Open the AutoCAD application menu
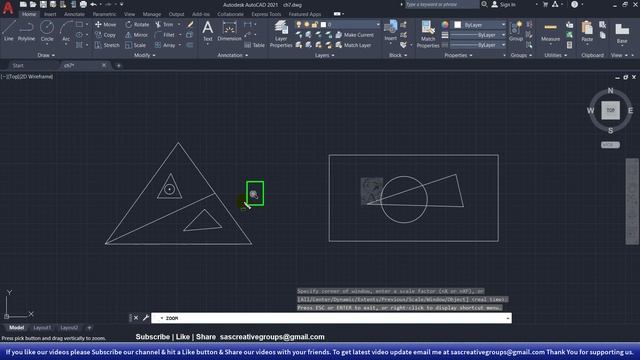Viewport: 640px width, 360px height. point(8,8)
